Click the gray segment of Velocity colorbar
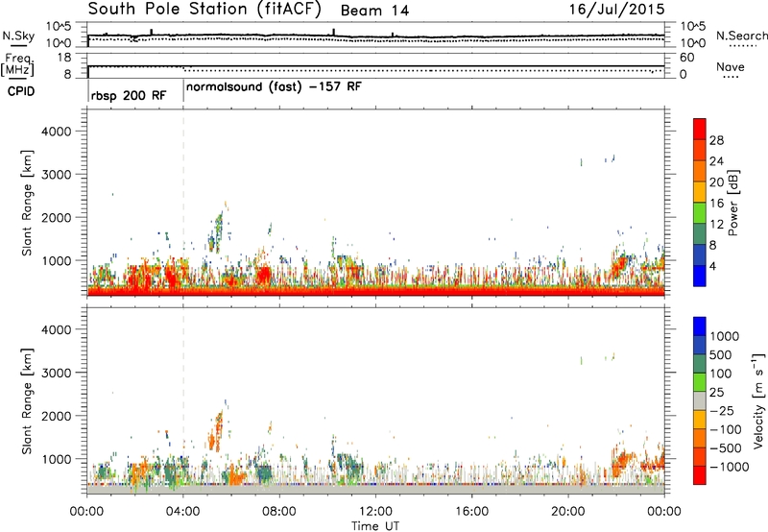 [700, 401]
